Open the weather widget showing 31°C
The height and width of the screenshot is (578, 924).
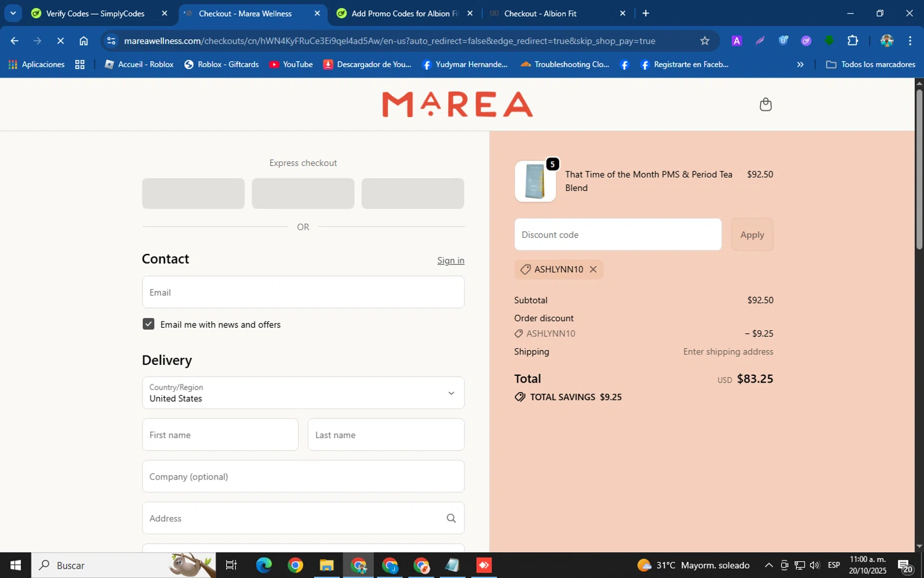coord(694,565)
